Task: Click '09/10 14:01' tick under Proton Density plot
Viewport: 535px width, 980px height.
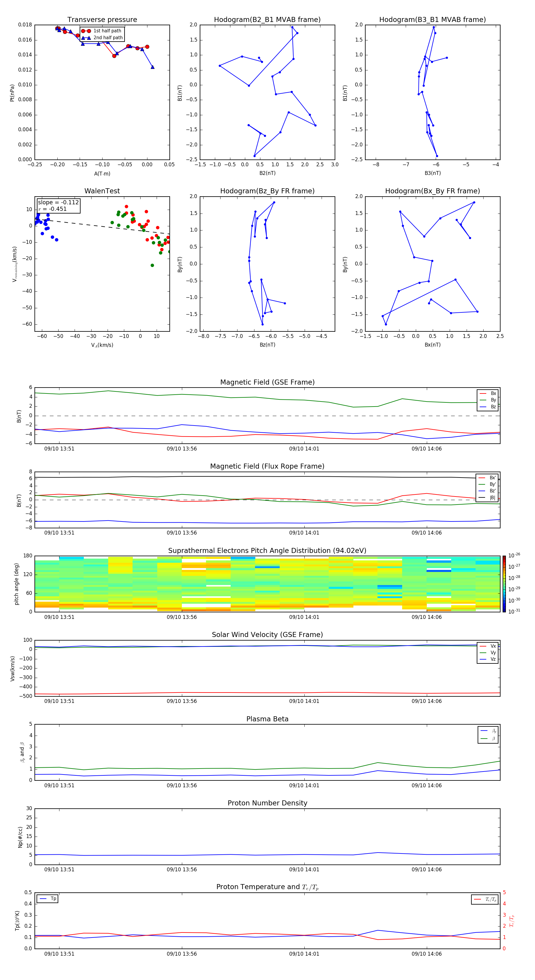Action: point(304,870)
